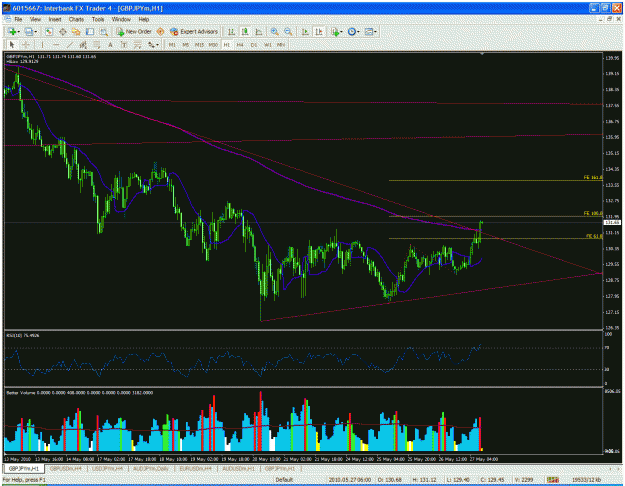Expand the Profiles dropdown arrow
The image size is (625, 486).
35,32
